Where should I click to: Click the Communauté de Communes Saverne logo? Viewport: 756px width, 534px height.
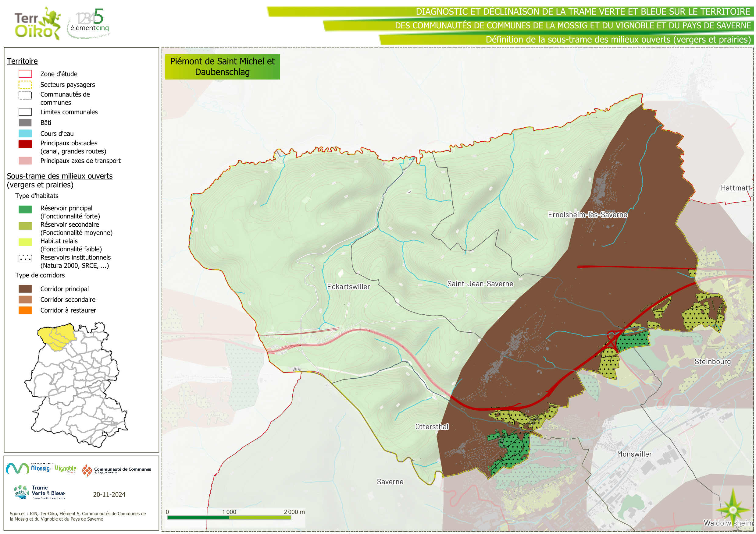pyautogui.click(x=116, y=470)
